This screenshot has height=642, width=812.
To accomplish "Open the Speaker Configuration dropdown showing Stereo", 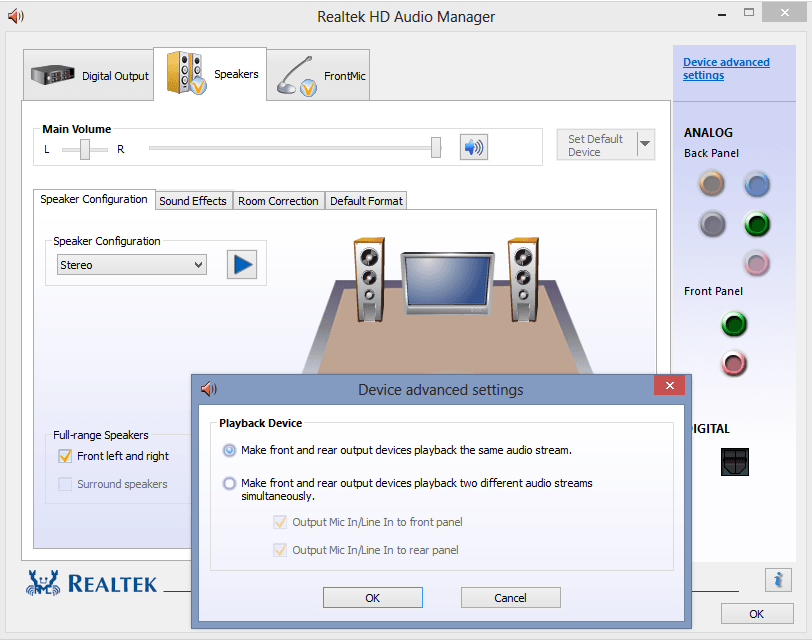I will [131, 263].
